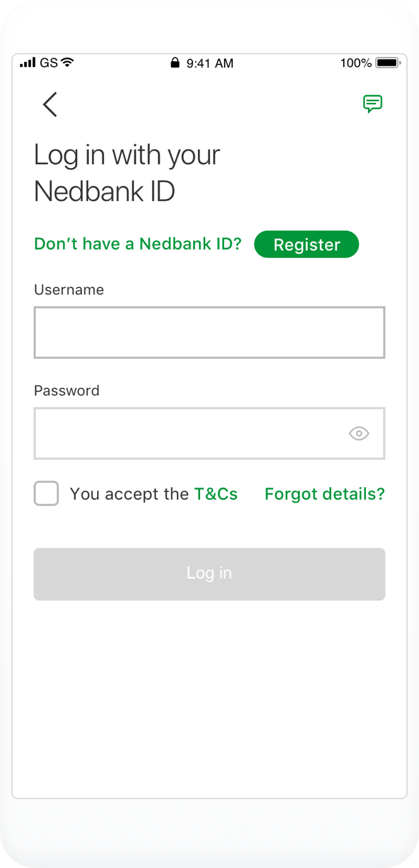The image size is (419, 868).
Task: Open the T&Cs link
Action: pos(216,494)
